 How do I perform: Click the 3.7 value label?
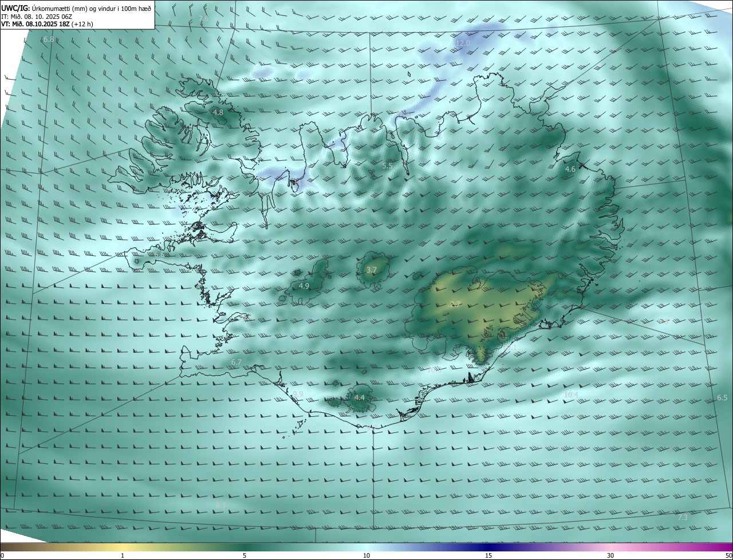click(x=372, y=270)
